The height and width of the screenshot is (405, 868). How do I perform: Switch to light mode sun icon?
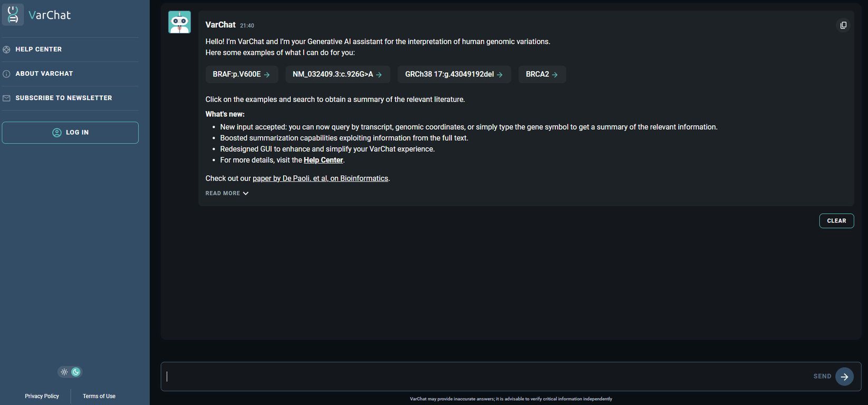[x=64, y=372]
